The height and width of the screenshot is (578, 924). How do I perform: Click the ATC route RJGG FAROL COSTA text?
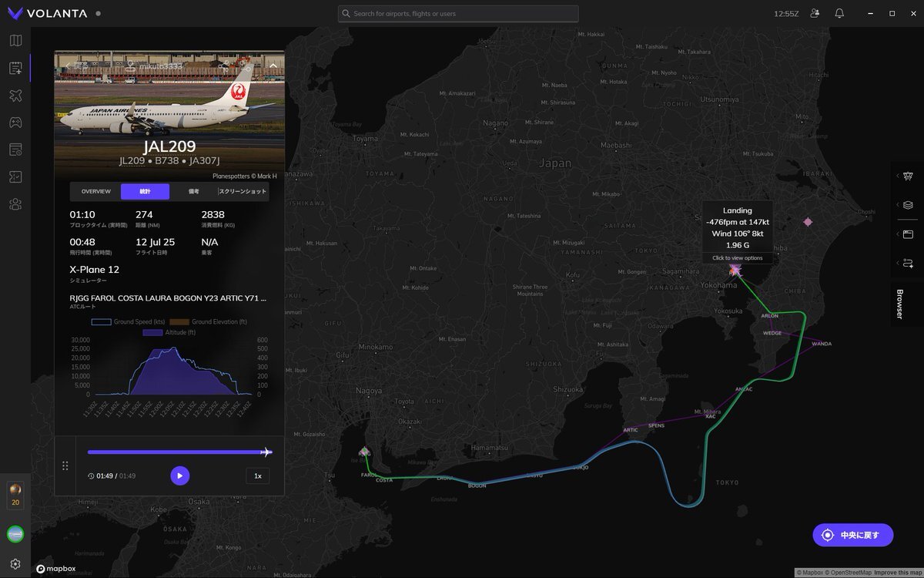[168, 297]
